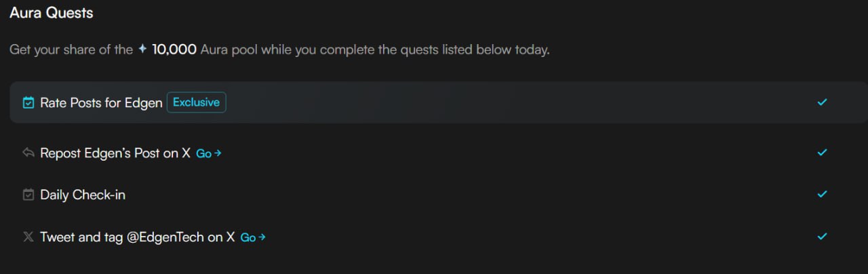Click the completed checkmark for Rate Posts for Edgen
This screenshot has width=868, height=274.
tap(823, 102)
